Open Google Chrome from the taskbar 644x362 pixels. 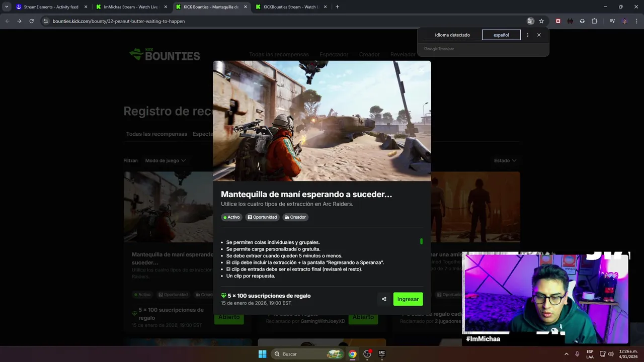coord(353,354)
